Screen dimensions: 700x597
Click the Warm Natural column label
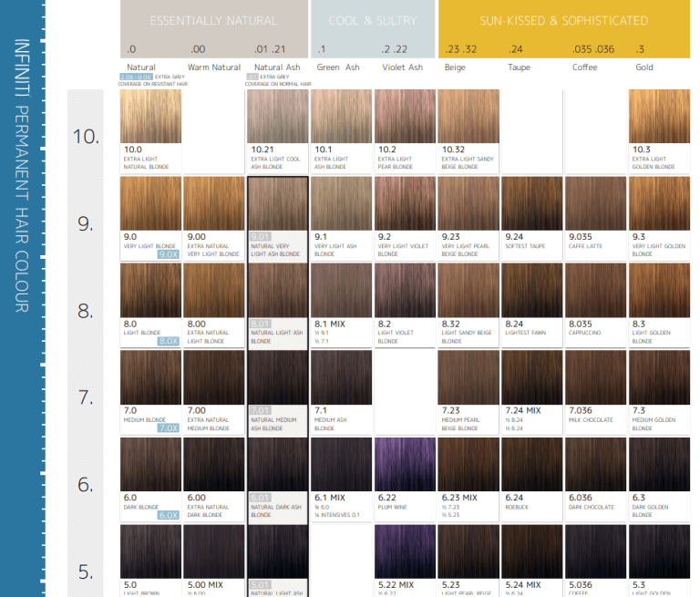tap(214, 67)
